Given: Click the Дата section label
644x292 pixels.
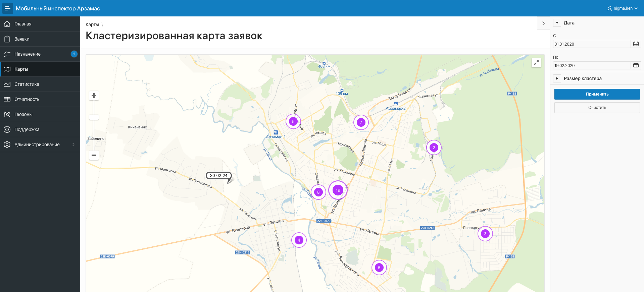Looking at the screenshot, I should point(569,23).
